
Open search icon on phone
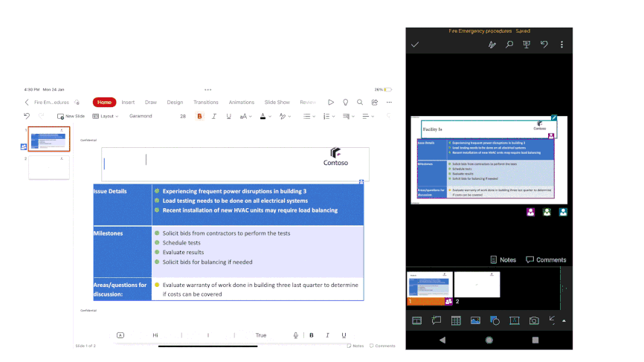[x=509, y=45]
